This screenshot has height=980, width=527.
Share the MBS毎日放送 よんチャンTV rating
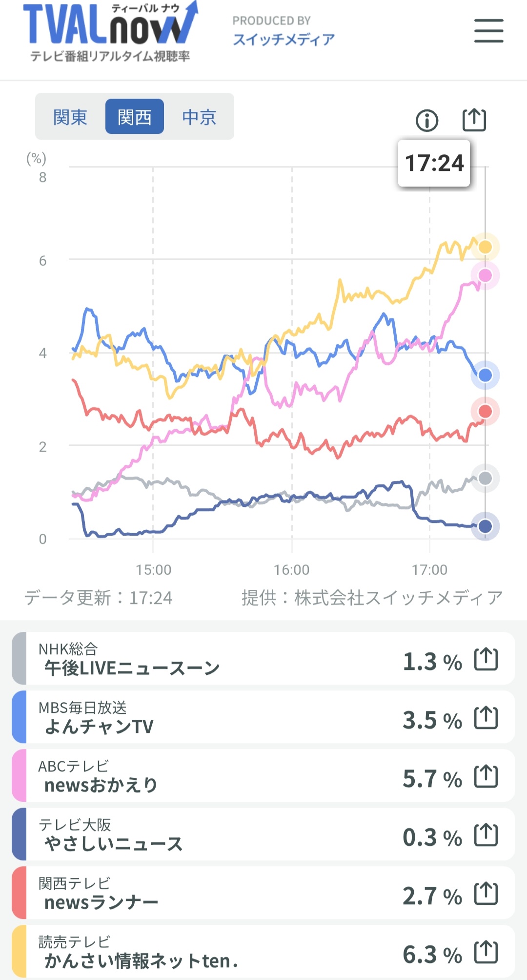point(486,718)
